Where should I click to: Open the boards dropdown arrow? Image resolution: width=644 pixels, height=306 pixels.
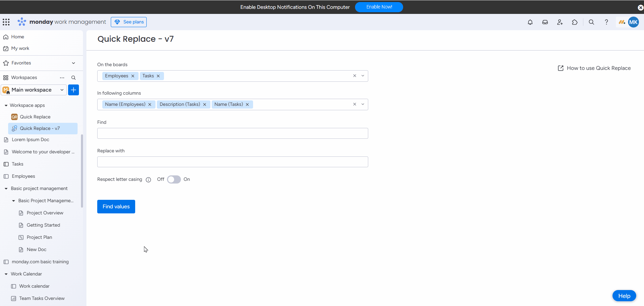(x=363, y=76)
